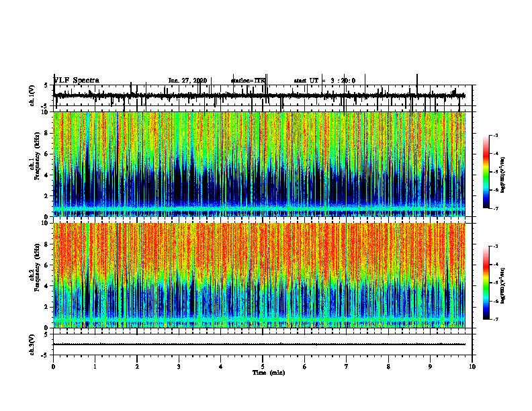This screenshot has height=411, width=532.
Task: Click the "VLF Spectra" plot title
Action: click(x=77, y=81)
